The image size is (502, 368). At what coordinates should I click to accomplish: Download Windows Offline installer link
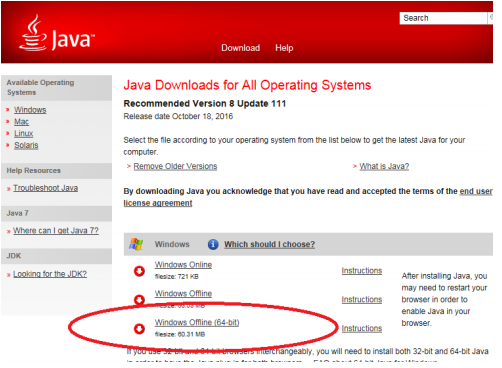pyautogui.click(x=183, y=294)
